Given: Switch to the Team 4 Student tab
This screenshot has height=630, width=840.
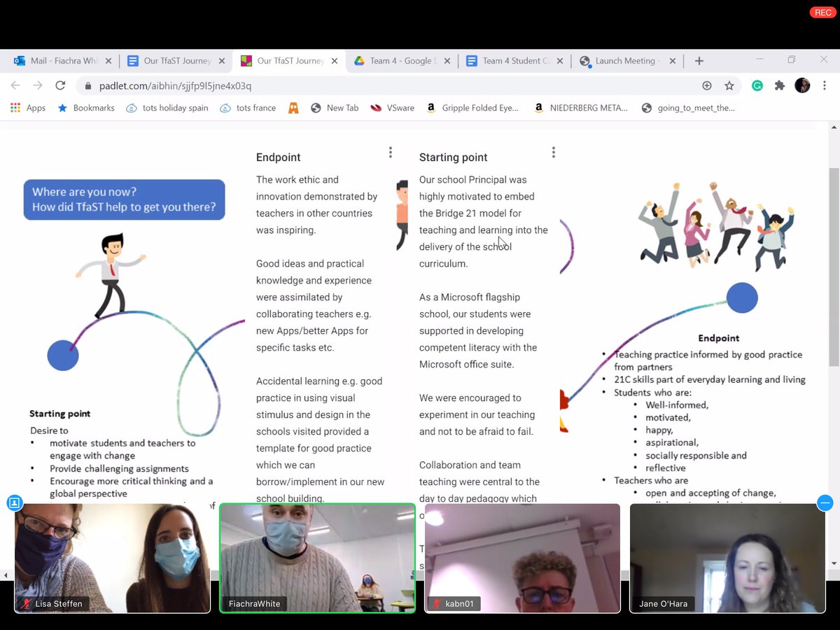Looking at the screenshot, I should (x=515, y=61).
